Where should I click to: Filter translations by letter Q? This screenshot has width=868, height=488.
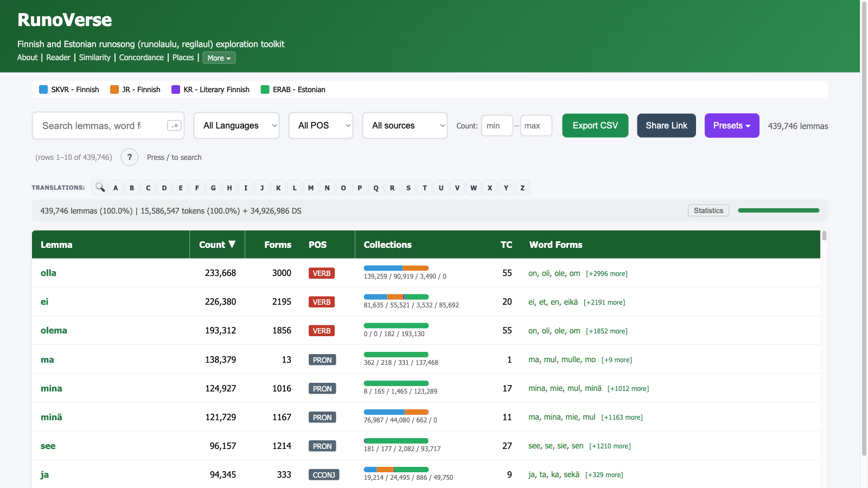click(376, 188)
